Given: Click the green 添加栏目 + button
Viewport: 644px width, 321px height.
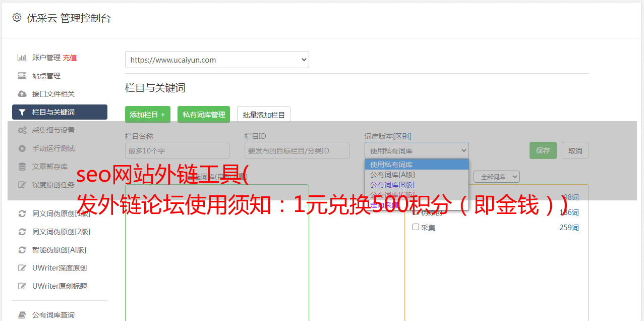Looking at the screenshot, I should [x=148, y=115].
